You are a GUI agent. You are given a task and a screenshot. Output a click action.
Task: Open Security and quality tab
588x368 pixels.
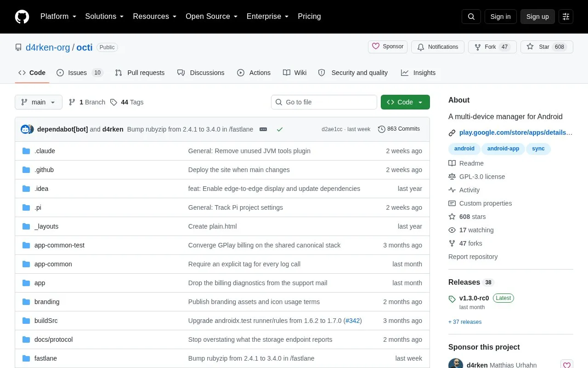coord(353,73)
